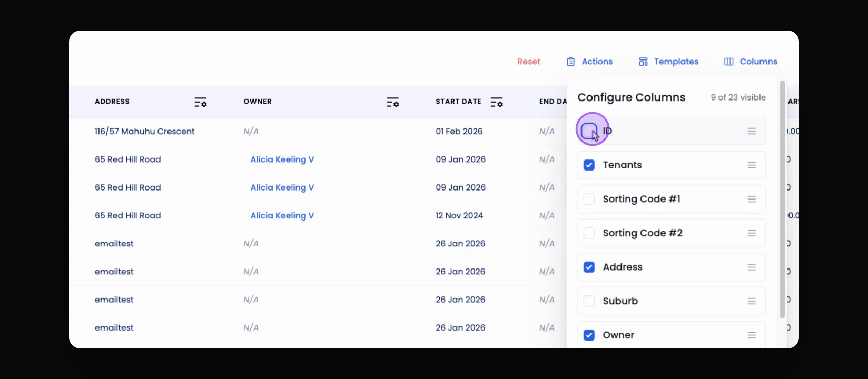Open the Templates menu

668,62
